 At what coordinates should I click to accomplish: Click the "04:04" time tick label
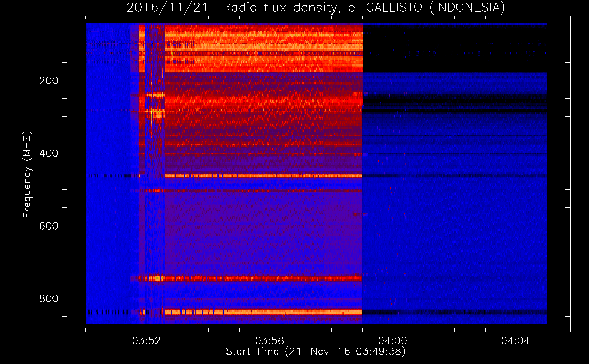point(515,341)
